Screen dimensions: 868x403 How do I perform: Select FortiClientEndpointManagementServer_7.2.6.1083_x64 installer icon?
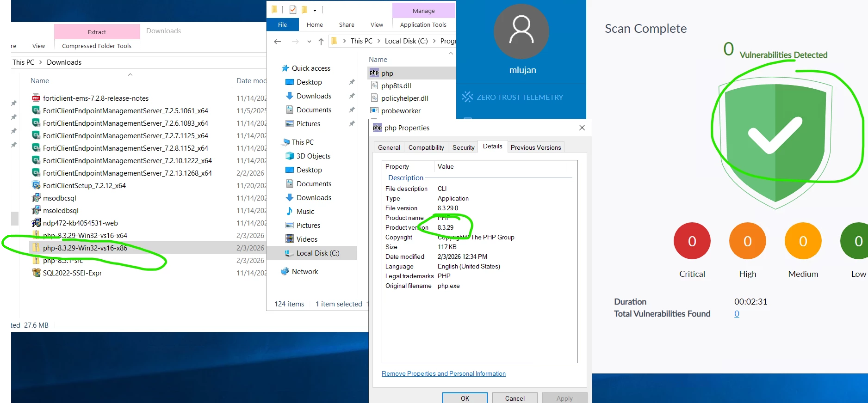click(x=36, y=123)
